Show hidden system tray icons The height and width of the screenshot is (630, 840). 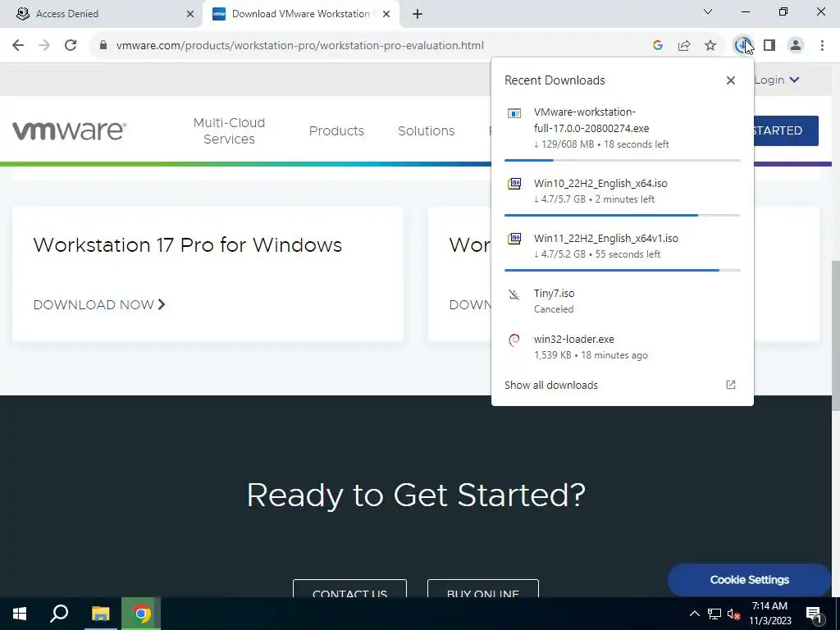[694, 614]
